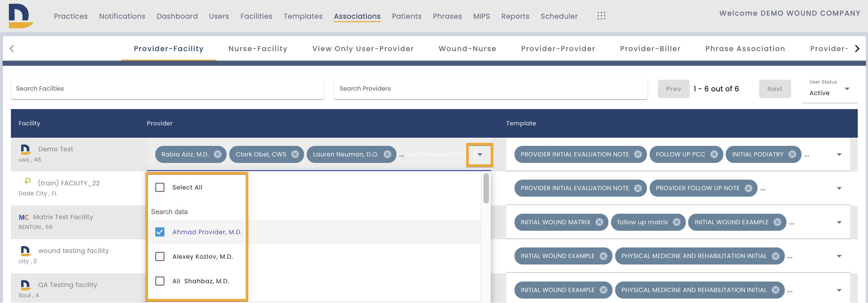This screenshot has width=868, height=303.
Task: Remove Rabia Aziz, M.D. chip
Action: click(218, 154)
